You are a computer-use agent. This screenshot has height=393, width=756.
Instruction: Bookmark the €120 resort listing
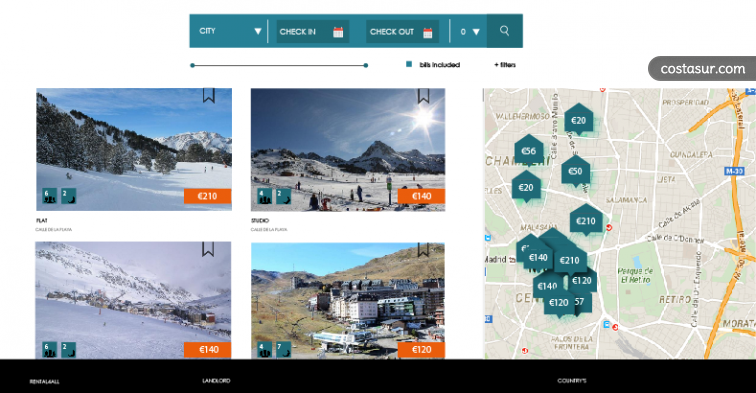click(x=423, y=249)
